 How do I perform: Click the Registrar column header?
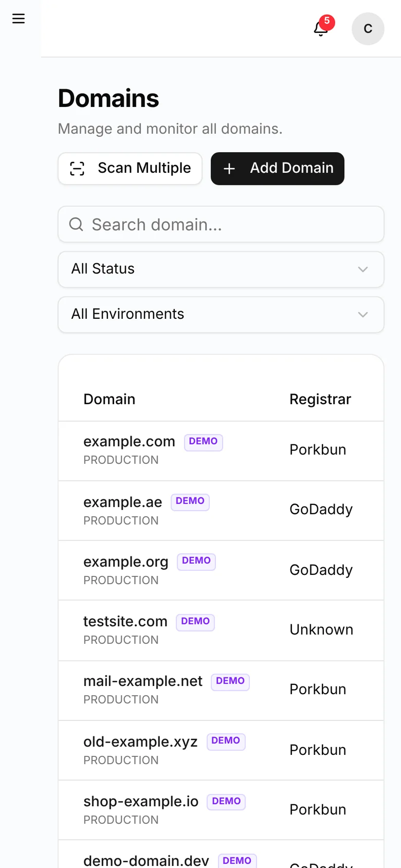(320, 399)
